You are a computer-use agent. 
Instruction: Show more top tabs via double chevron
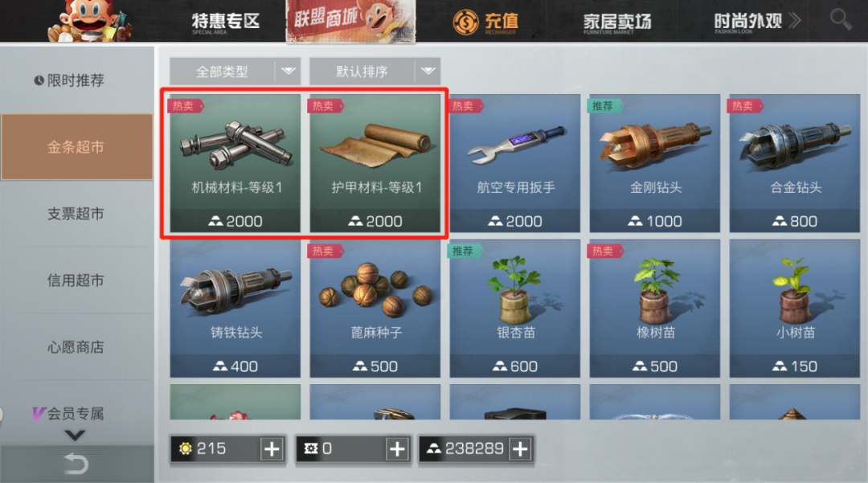[795, 20]
